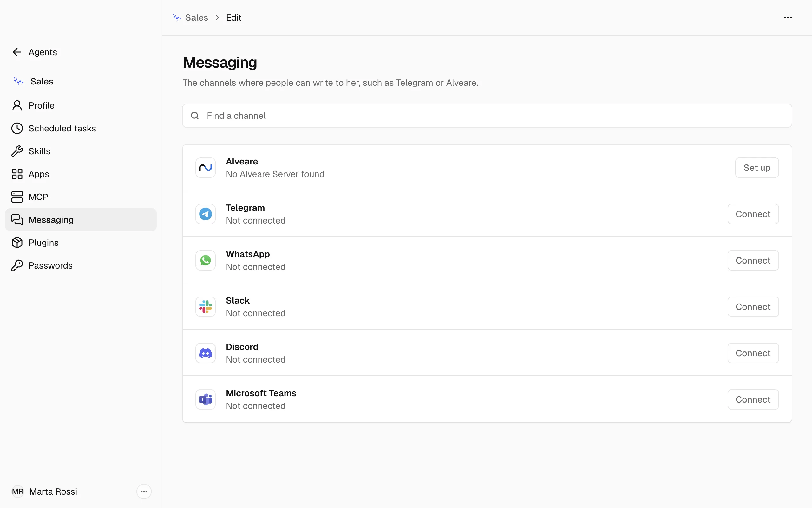The width and height of the screenshot is (812, 508).
Task: Connect the Telegram channel
Action: pos(753,214)
